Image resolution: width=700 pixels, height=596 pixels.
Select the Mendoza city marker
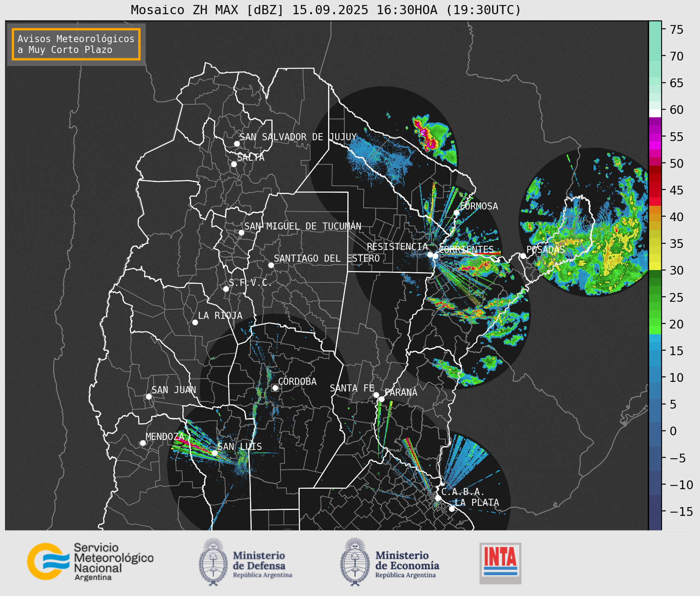(x=143, y=443)
